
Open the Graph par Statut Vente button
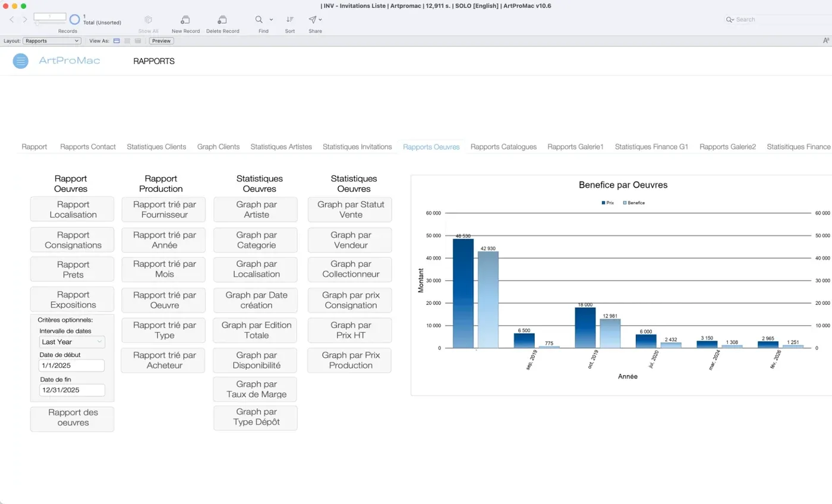click(350, 209)
